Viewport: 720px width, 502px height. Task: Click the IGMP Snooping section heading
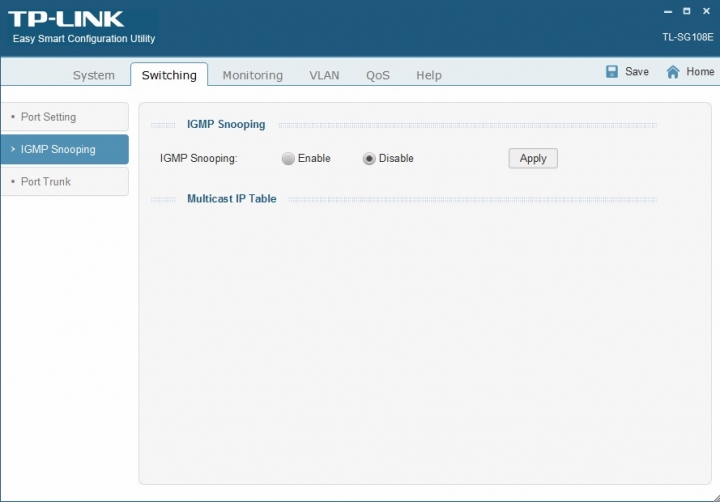tap(226, 124)
